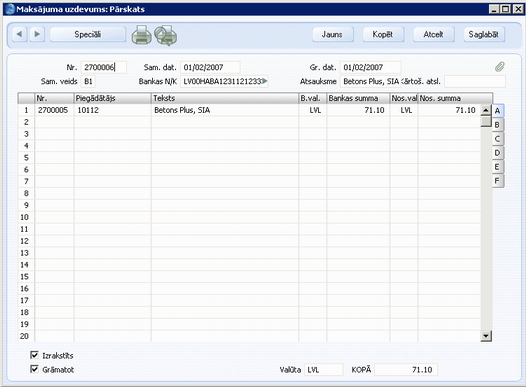Open the Speciāli menu
This screenshot has height=387, width=526.
(88, 34)
